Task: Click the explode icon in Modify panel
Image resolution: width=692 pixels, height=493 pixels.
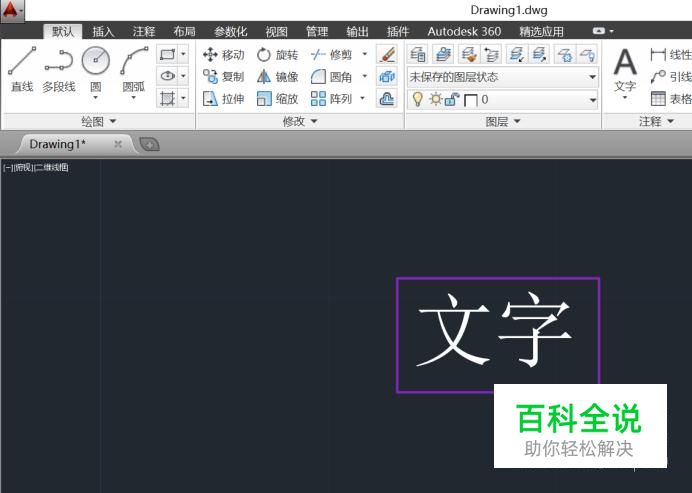Action: 387,77
